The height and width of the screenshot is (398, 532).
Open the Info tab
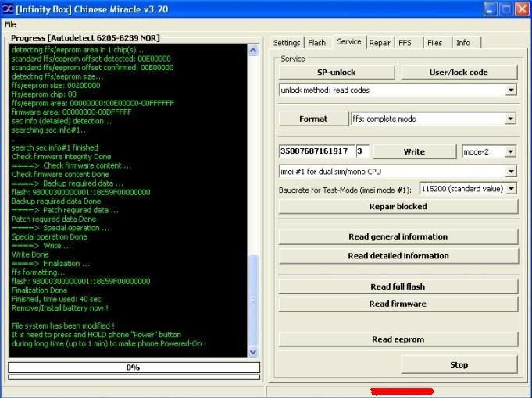pyautogui.click(x=463, y=43)
